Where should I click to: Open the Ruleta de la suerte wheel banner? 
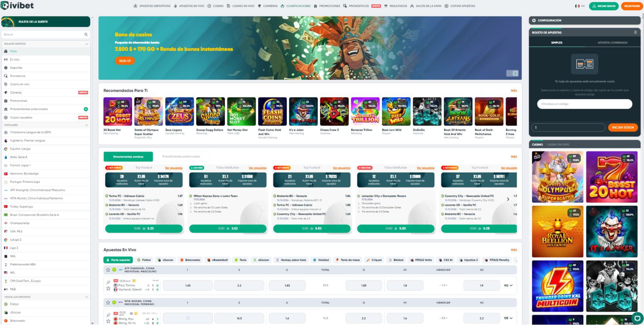click(46, 22)
